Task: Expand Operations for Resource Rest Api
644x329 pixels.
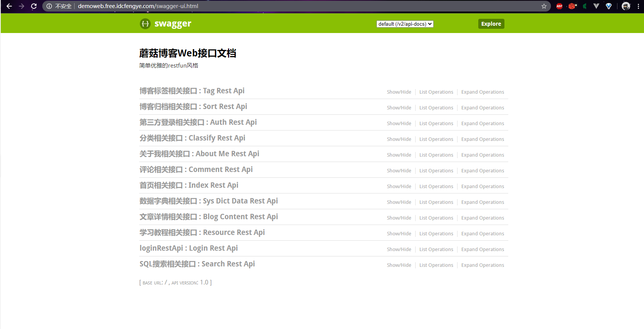Action: (x=483, y=234)
